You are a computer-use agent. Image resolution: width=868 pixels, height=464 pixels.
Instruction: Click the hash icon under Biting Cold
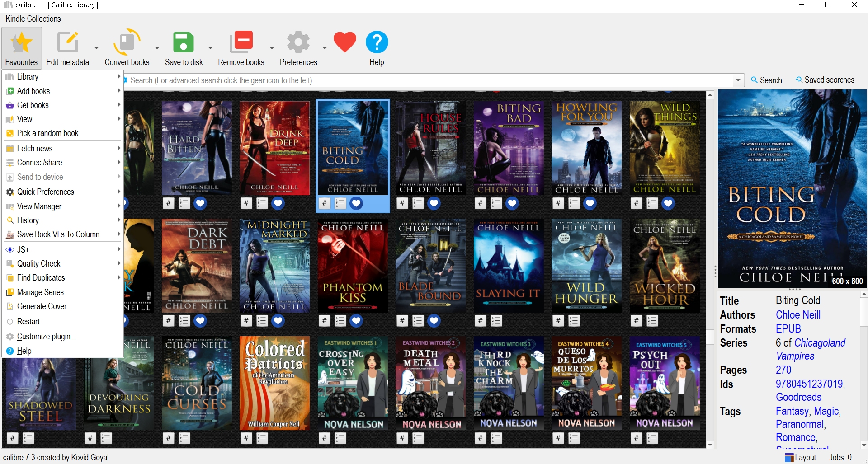click(325, 203)
